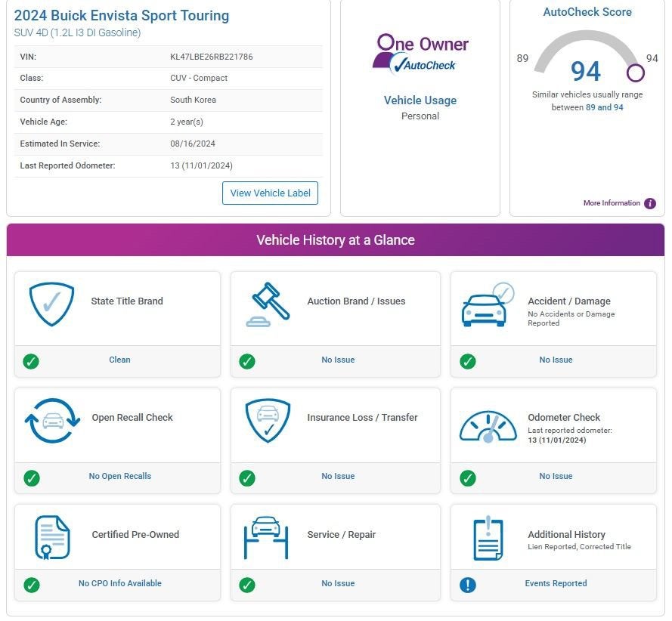Click the between 89 and 94 range text
The height and width of the screenshot is (621, 672).
pos(587,107)
